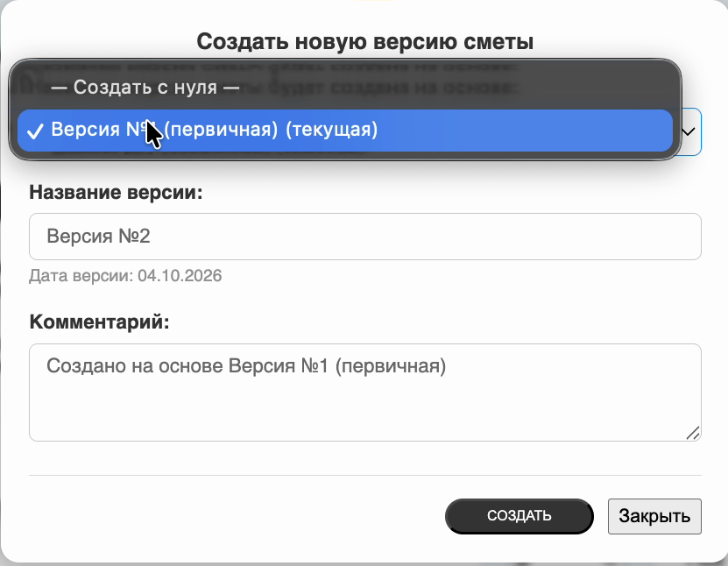The width and height of the screenshot is (728, 566).
Task: Click the comment textarea resize handle
Action: pyautogui.click(x=693, y=433)
